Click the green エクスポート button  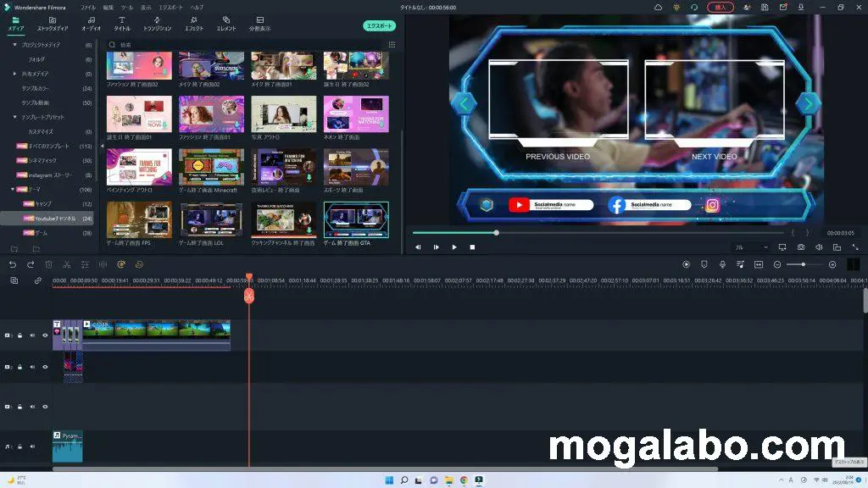pos(379,25)
